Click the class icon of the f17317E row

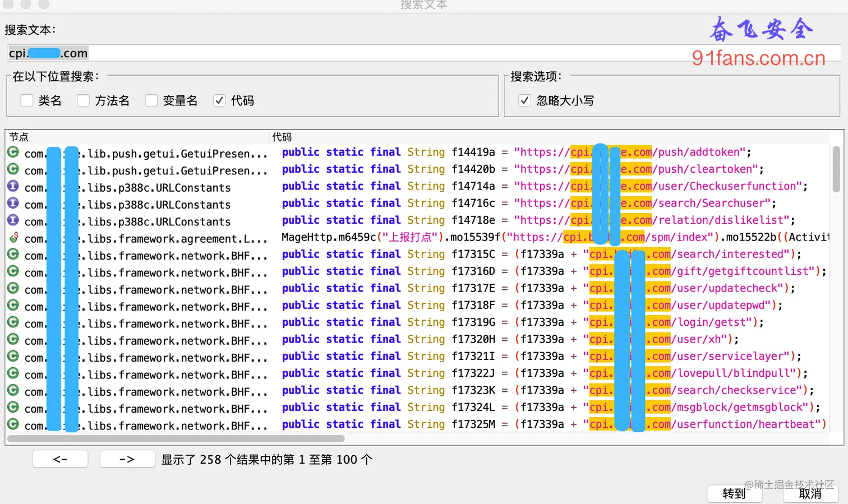[13, 288]
